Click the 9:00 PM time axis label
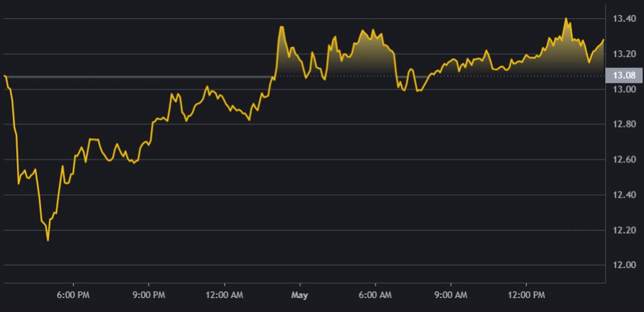The image size is (644, 312). 148,295
